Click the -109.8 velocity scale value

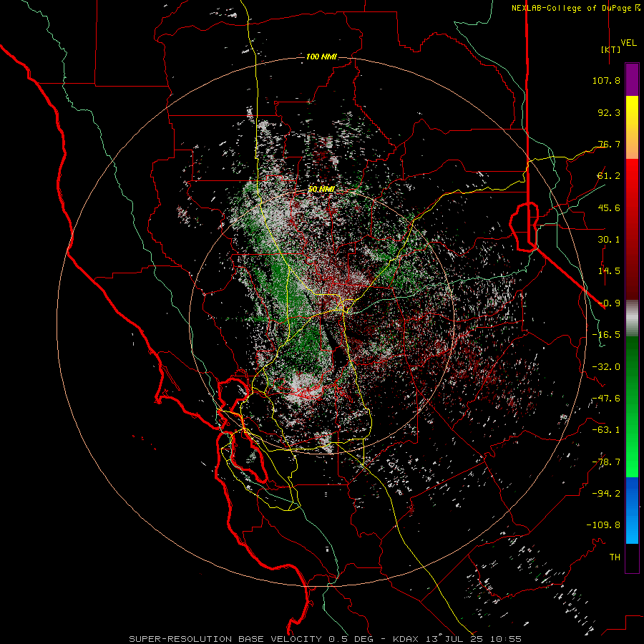(x=603, y=525)
